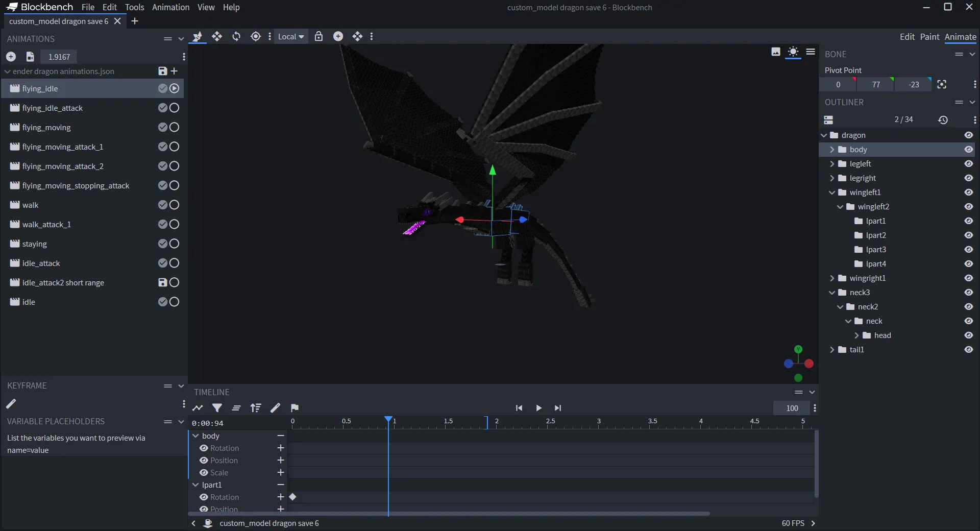
Task: Open the Local transform space dropdown
Action: (x=291, y=36)
